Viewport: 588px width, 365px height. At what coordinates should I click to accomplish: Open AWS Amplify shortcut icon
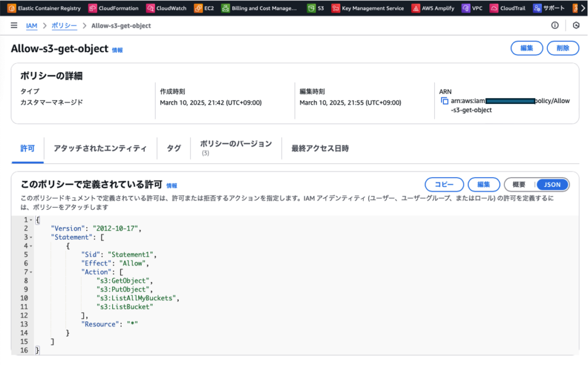pos(416,8)
